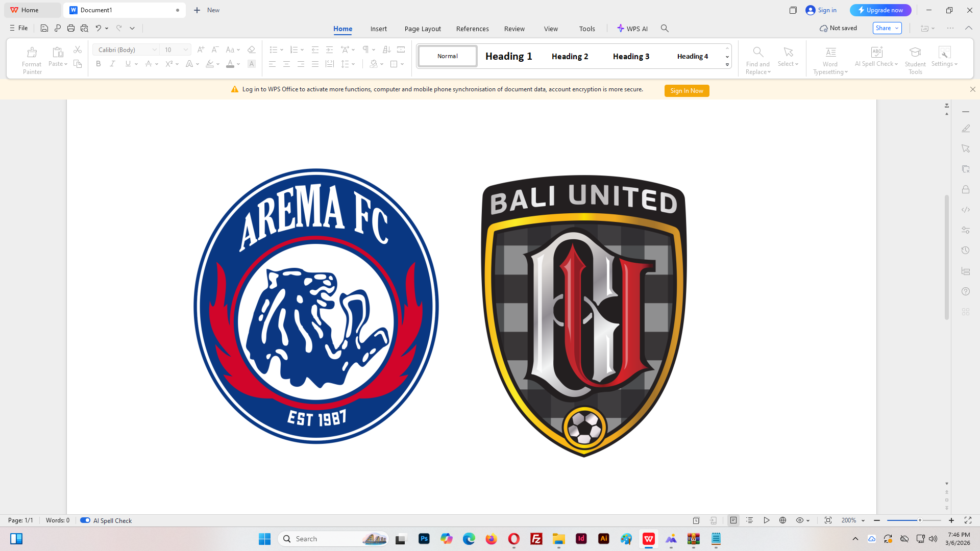The width and height of the screenshot is (980, 551).
Task: Toggle align right paragraph
Action: [x=301, y=64]
